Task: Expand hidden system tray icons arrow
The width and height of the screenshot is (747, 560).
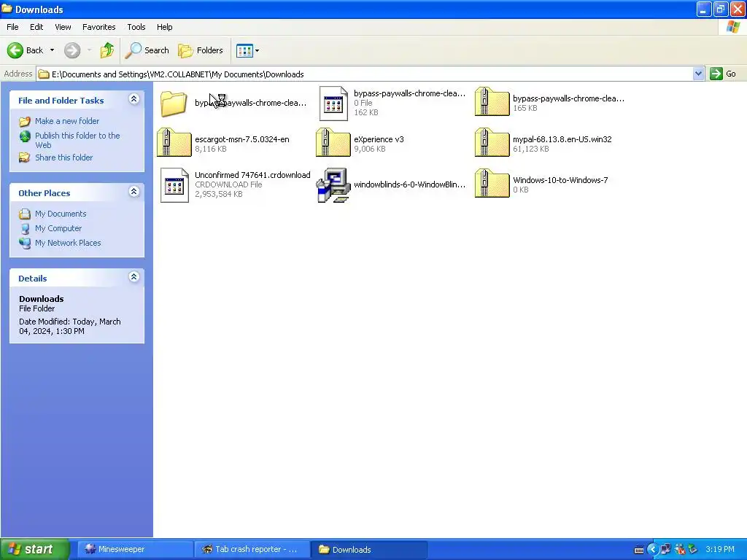Action: click(x=652, y=550)
